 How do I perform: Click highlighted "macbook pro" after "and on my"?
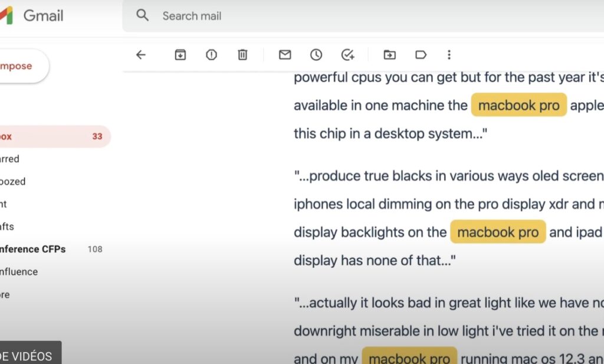[x=409, y=357]
